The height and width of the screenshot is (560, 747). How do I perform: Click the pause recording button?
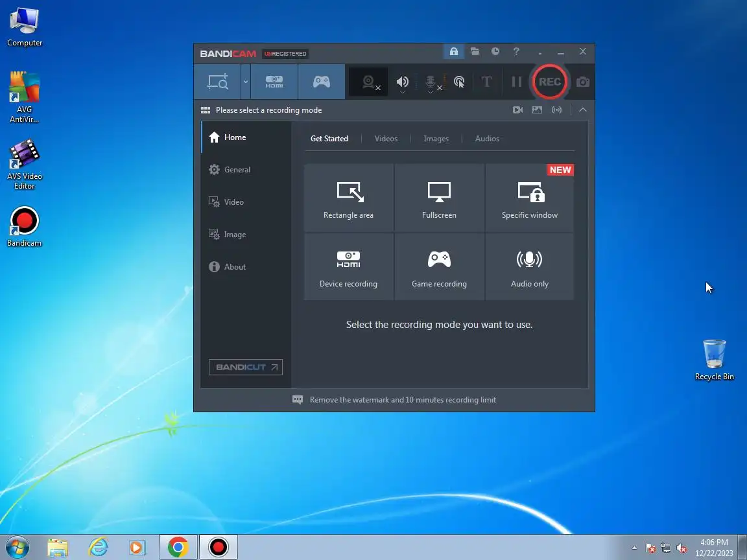click(516, 82)
